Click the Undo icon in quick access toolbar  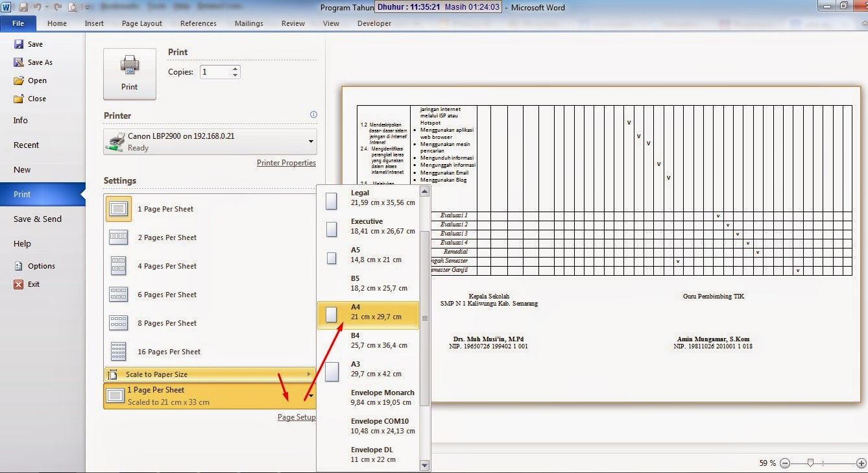[38, 7]
